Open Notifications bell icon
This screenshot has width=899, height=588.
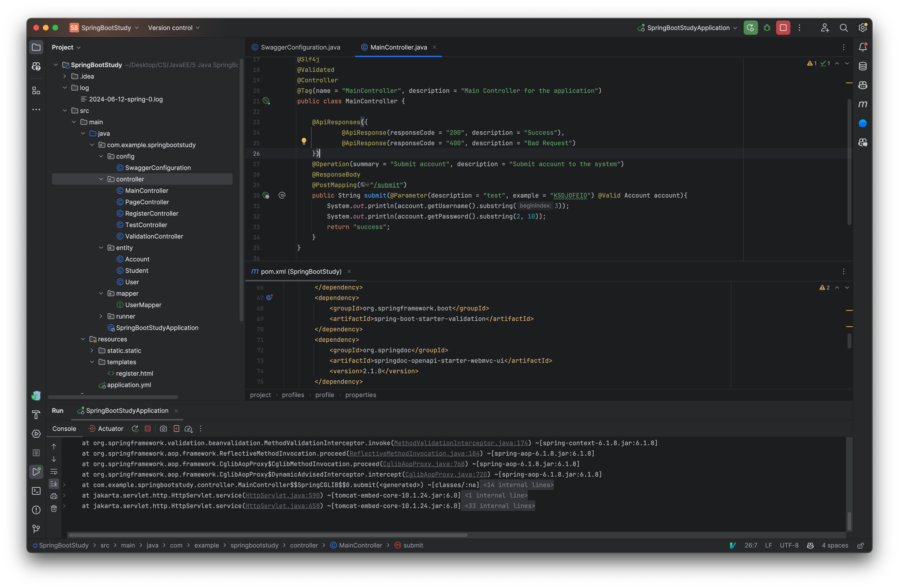862,47
